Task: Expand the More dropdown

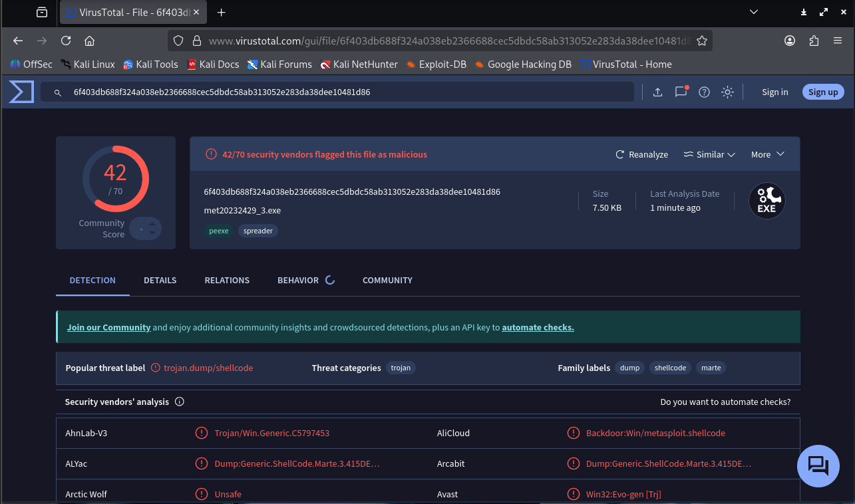Action: click(x=768, y=154)
